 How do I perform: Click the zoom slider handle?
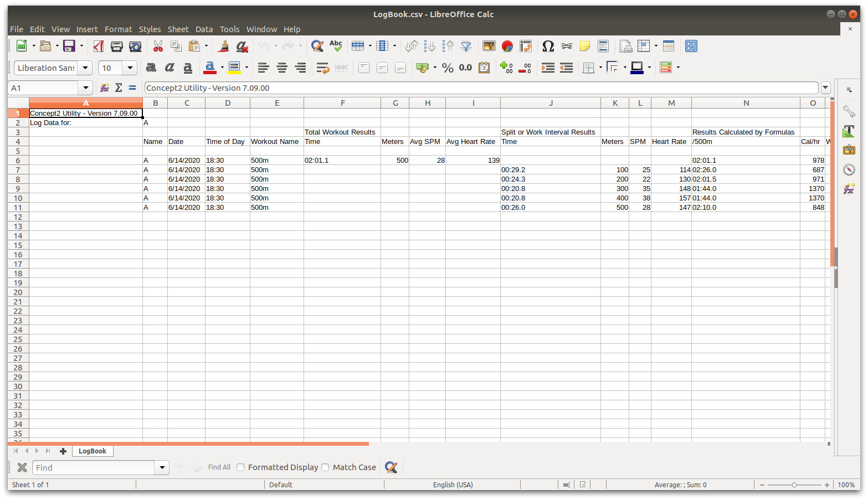(794, 484)
